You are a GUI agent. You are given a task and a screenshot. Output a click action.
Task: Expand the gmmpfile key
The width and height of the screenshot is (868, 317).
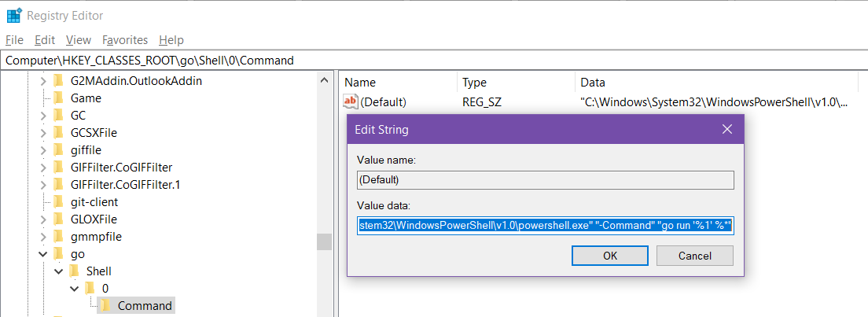(43, 238)
